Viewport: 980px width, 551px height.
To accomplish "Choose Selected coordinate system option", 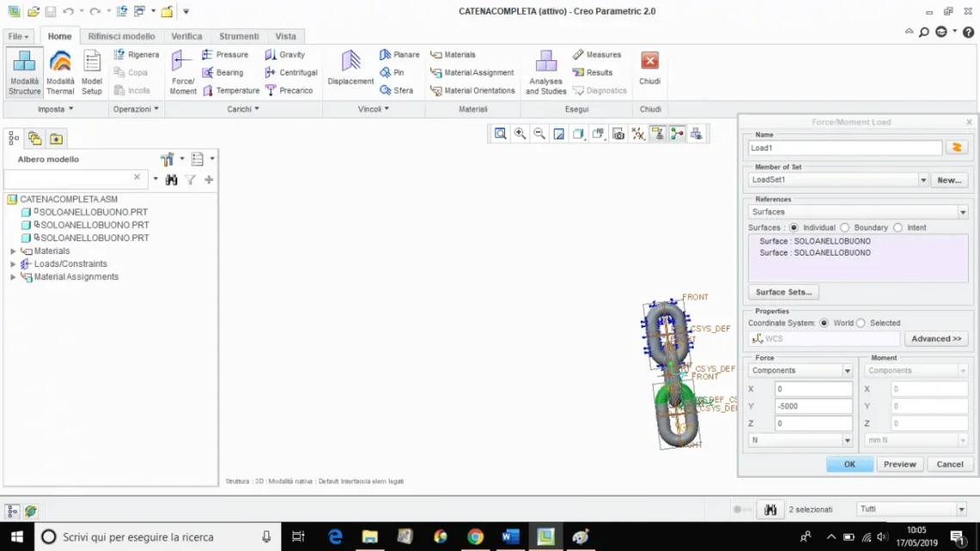I will (861, 323).
